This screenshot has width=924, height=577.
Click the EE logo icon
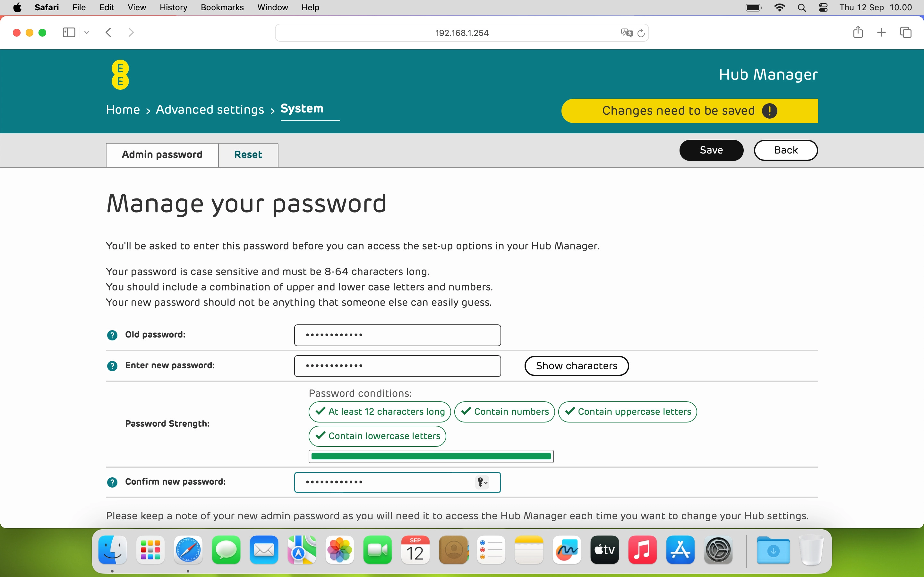click(x=120, y=75)
